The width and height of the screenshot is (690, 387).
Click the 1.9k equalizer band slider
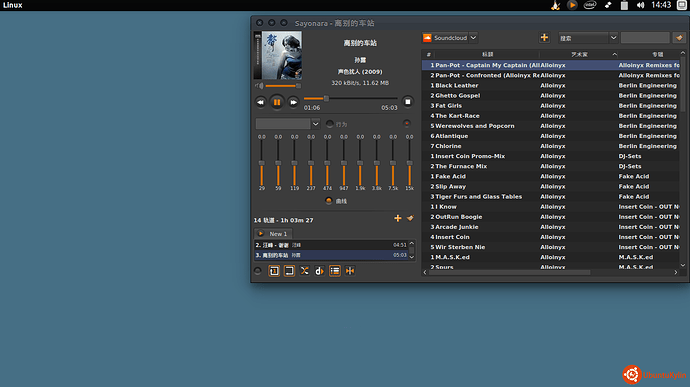coord(360,163)
